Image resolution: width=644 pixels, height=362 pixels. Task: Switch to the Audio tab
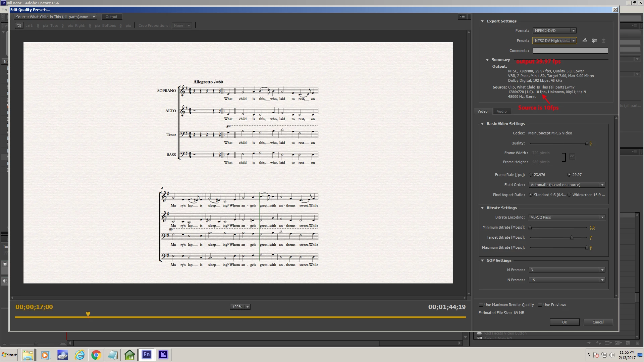[x=501, y=111]
